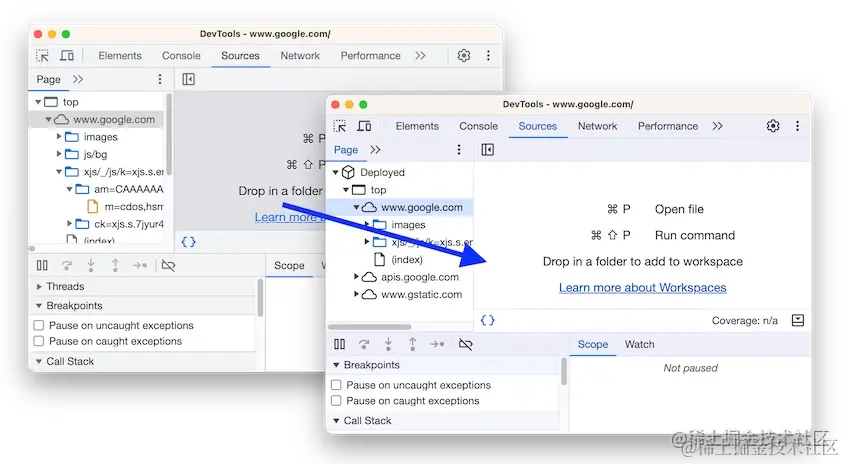Open Network tab in back window
845x464 pixels.
coord(300,56)
